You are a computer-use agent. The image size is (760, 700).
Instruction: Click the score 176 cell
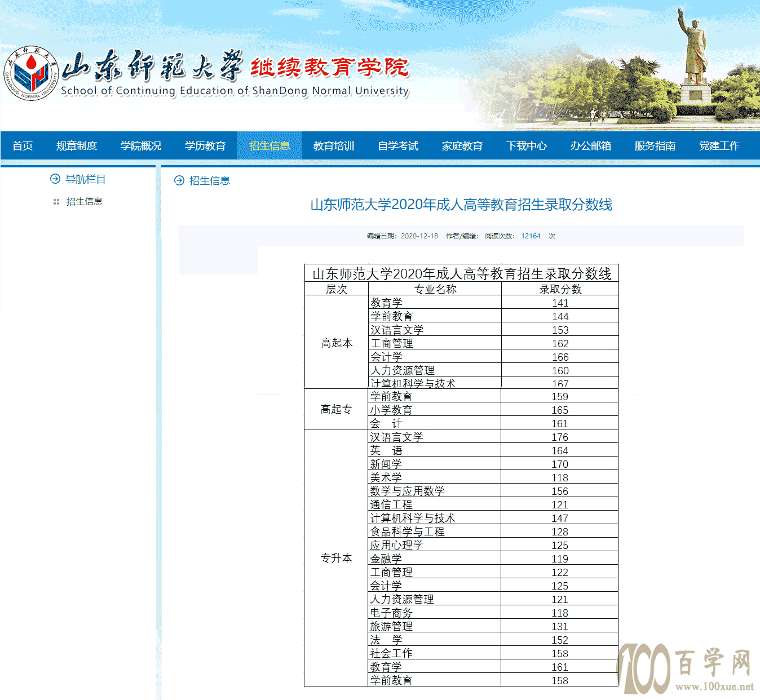(x=560, y=437)
